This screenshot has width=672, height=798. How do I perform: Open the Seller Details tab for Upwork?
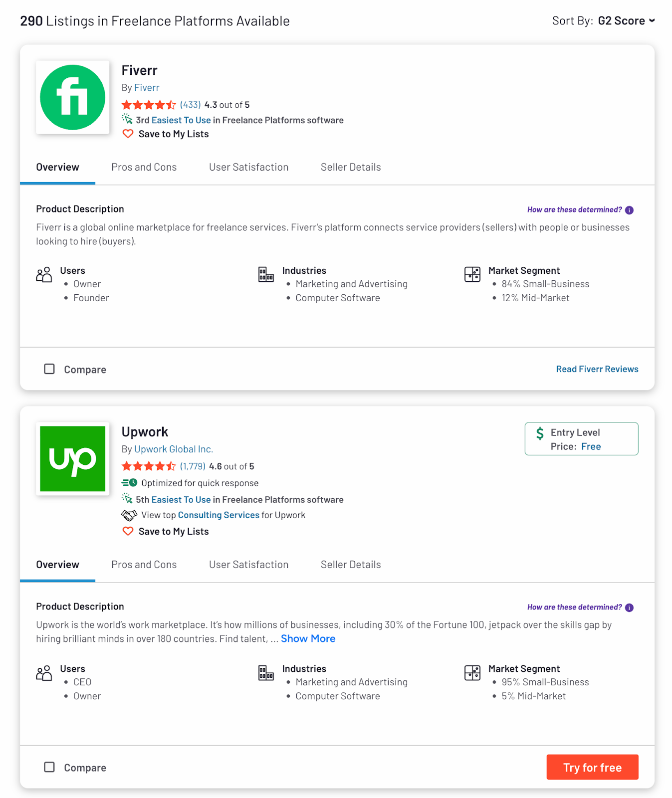coord(350,565)
